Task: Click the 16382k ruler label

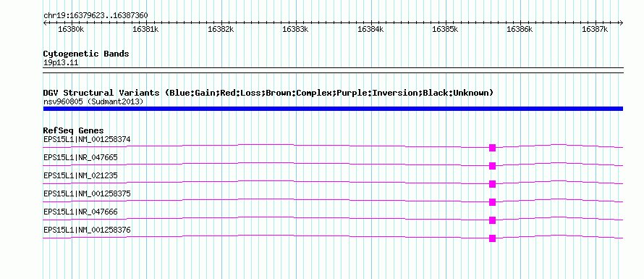Action: coord(221,29)
